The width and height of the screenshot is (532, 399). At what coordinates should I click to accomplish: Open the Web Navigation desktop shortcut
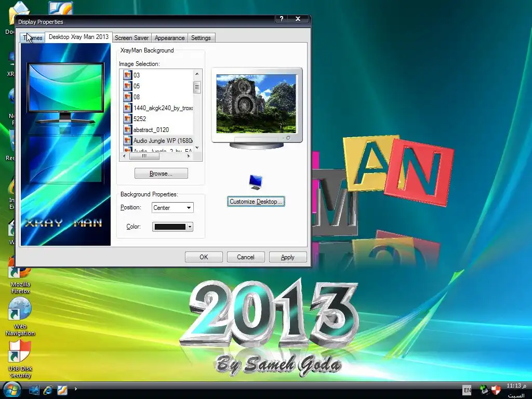click(x=20, y=317)
